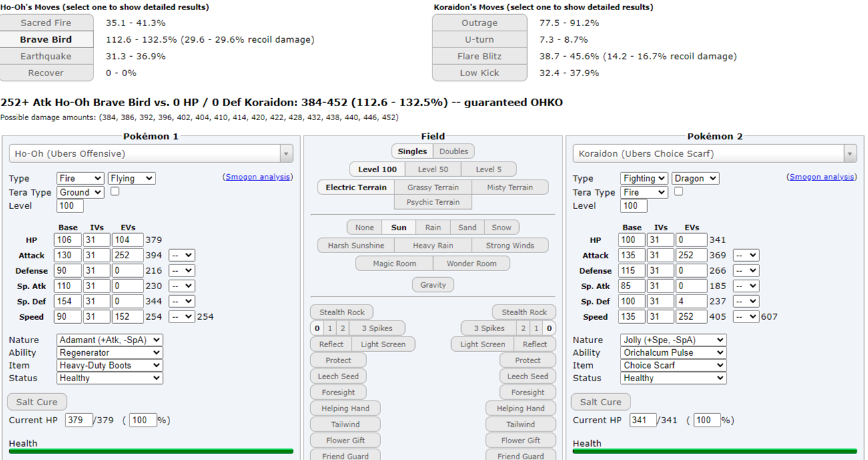The width and height of the screenshot is (868, 460).
Task: Open Koraidon's Speed stat boost dropdown
Action: coord(745,316)
